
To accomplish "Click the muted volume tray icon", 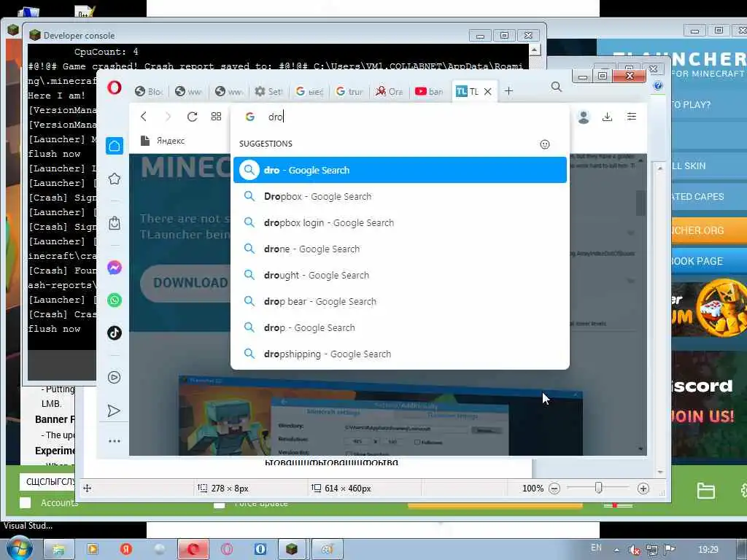I will 634,551.
